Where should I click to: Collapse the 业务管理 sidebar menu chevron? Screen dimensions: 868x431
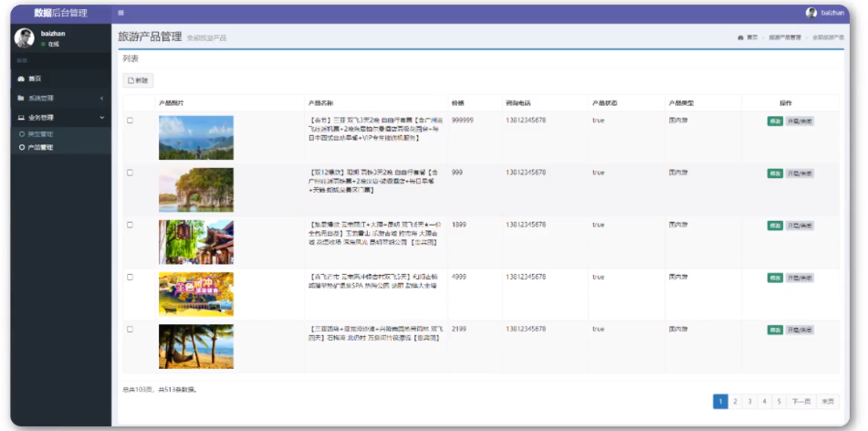[101, 118]
